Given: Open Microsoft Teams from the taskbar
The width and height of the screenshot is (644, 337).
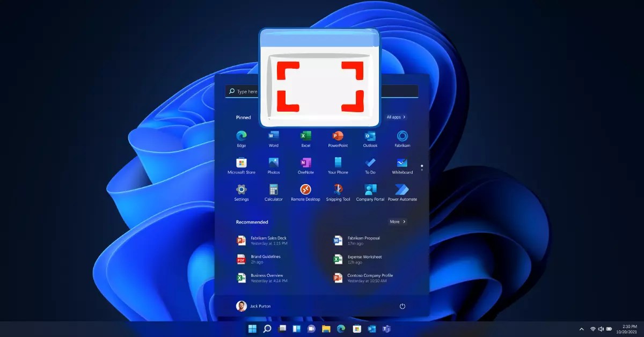Looking at the screenshot, I should click(x=386, y=328).
